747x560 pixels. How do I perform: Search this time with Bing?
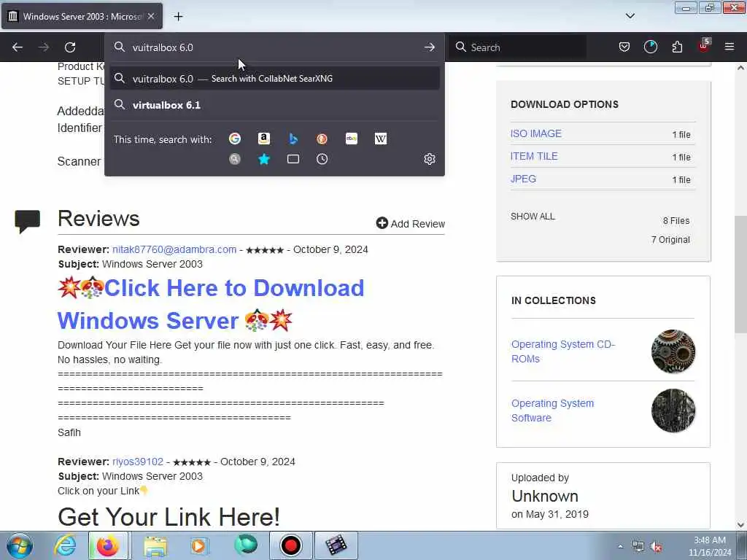(293, 139)
